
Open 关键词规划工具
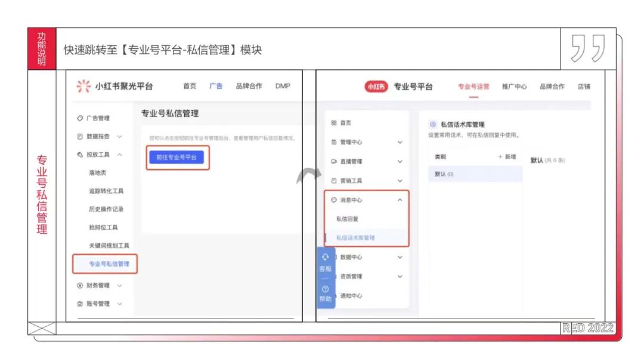(109, 246)
